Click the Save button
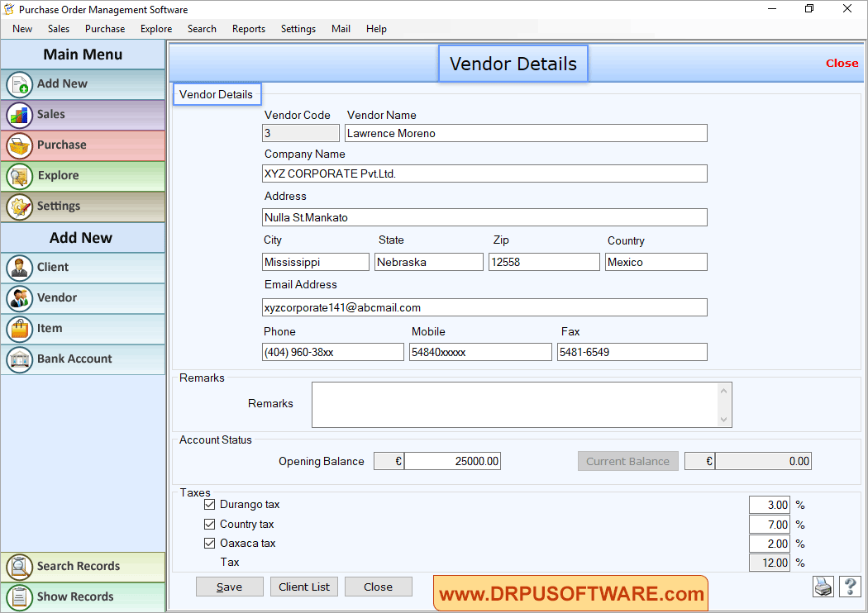 (x=229, y=587)
